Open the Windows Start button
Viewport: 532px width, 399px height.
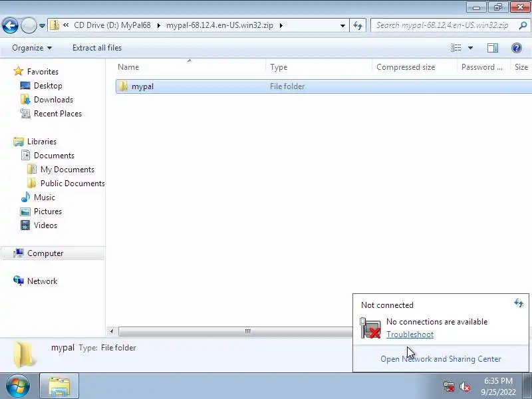point(18,386)
